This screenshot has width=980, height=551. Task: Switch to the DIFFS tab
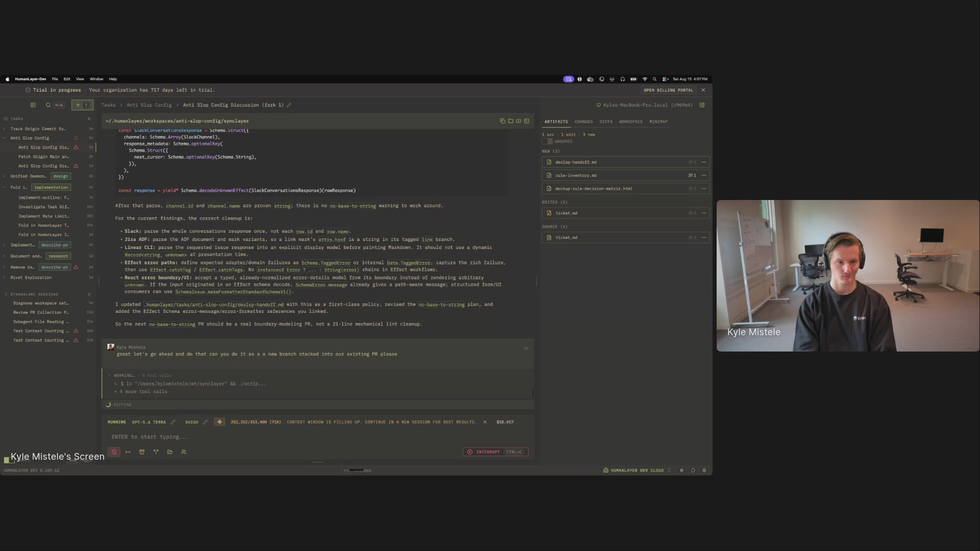click(x=606, y=122)
